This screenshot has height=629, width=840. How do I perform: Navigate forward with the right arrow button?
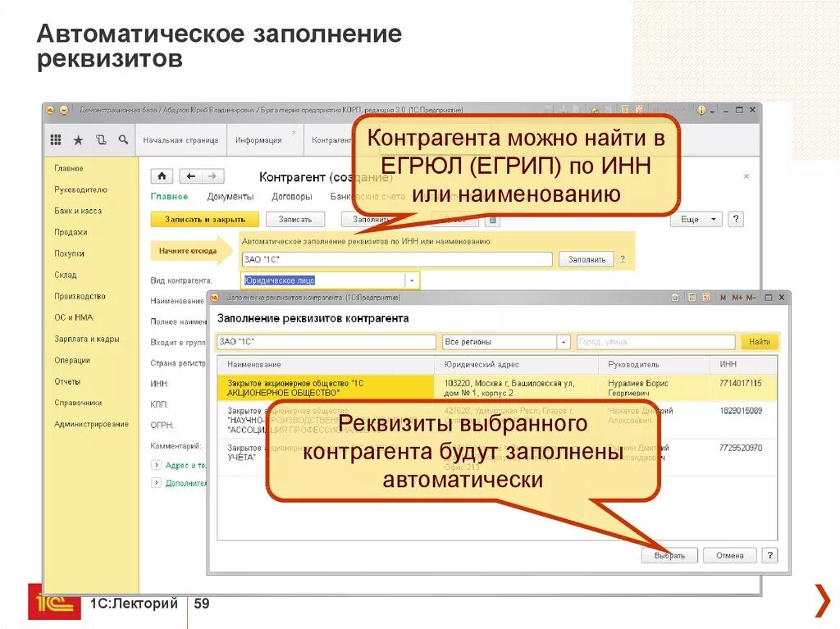[x=212, y=175]
